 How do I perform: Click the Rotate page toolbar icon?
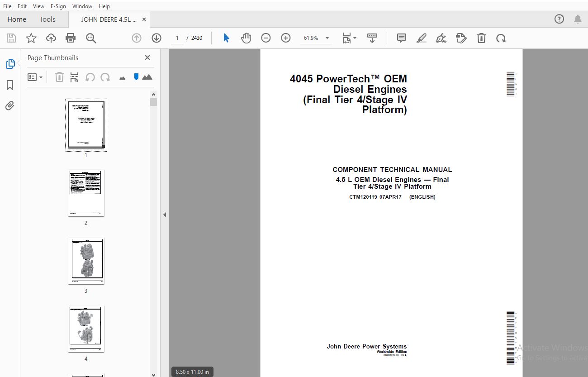[x=501, y=38]
